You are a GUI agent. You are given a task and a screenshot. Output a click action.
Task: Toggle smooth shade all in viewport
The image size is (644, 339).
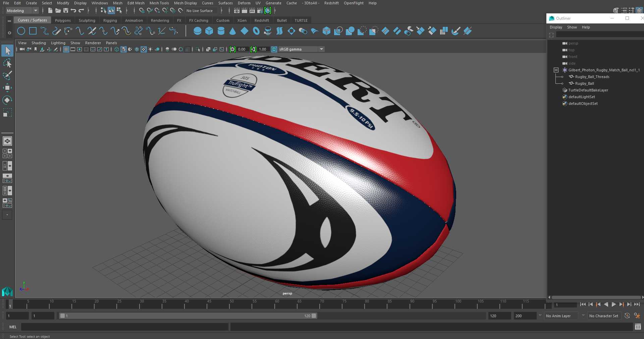(x=123, y=49)
